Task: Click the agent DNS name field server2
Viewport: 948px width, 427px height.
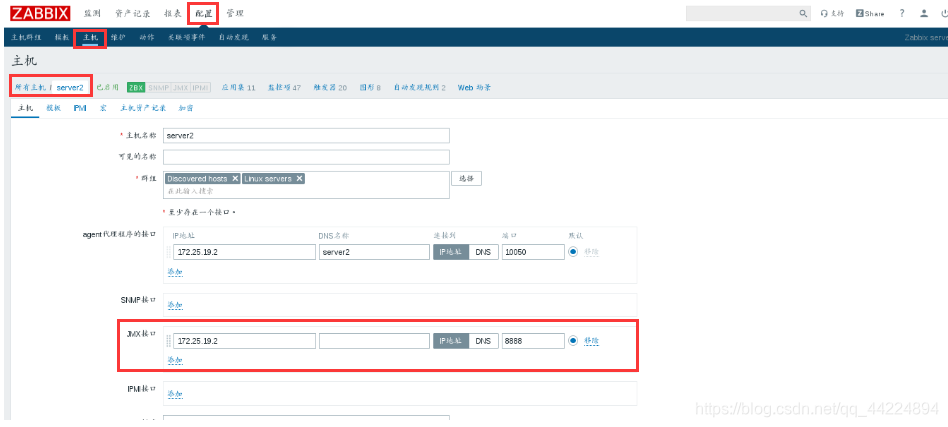Action: 374,252
